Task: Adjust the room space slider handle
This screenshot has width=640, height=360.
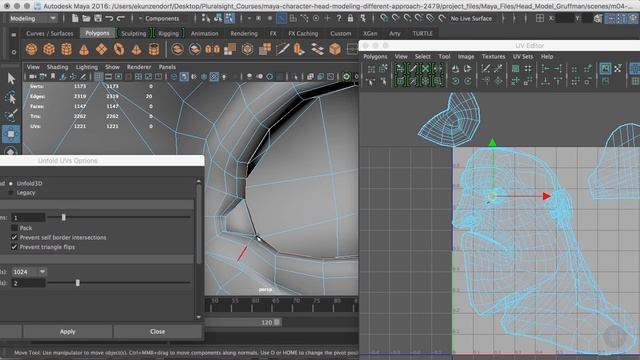Action: [x=78, y=282]
